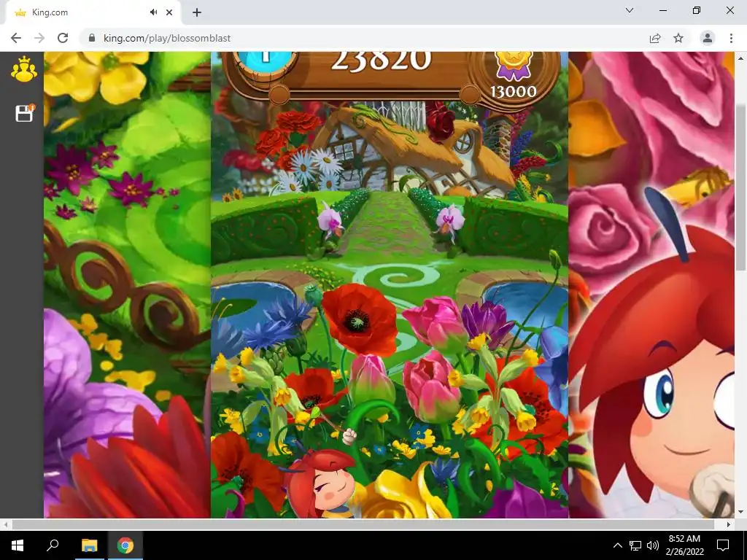Screen dimensions: 747x560
Task: Open the saved games icon in sidebar
Action: click(x=25, y=113)
